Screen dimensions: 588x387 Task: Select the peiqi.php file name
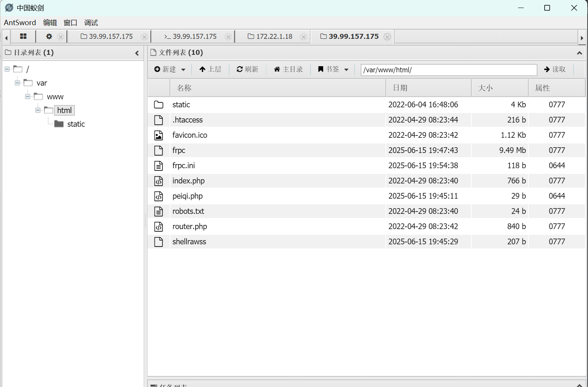point(187,196)
